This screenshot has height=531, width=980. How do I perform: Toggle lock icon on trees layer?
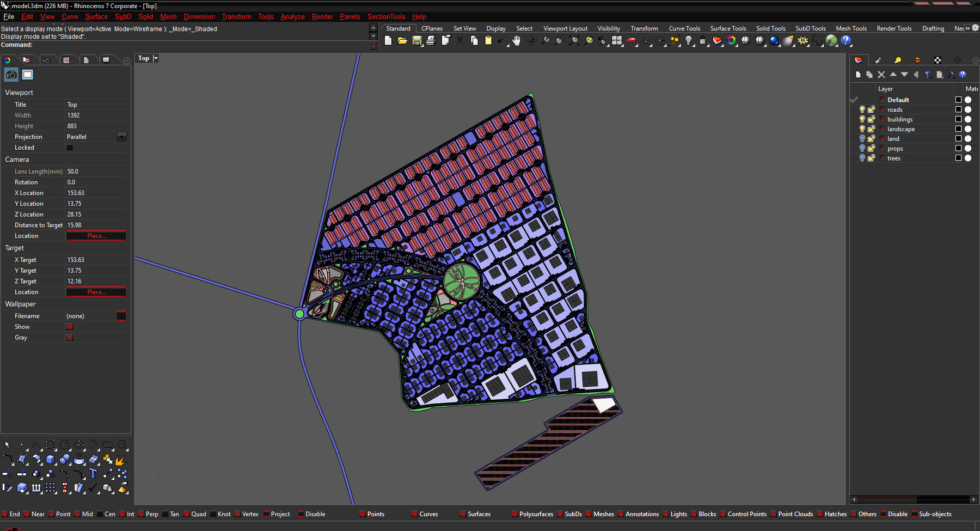[871, 158]
